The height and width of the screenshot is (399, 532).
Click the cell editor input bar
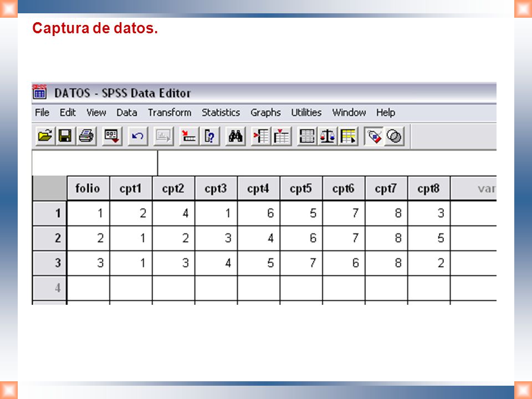click(327, 163)
